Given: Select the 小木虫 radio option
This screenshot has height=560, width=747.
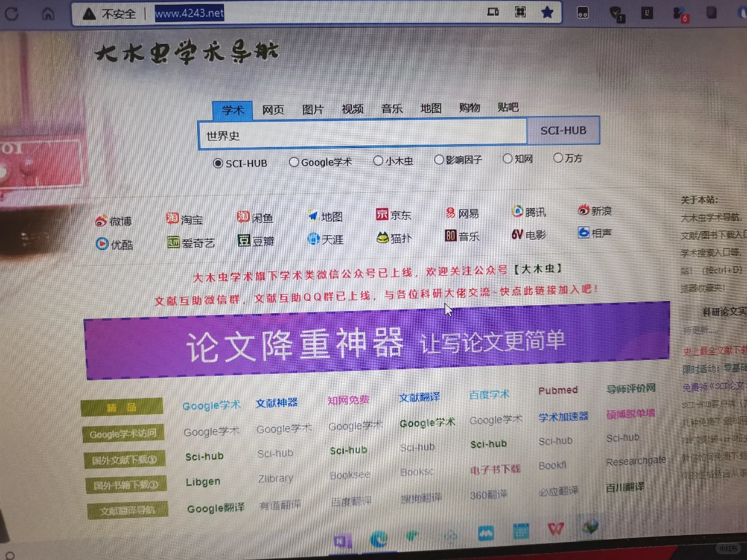Looking at the screenshot, I should click(378, 160).
